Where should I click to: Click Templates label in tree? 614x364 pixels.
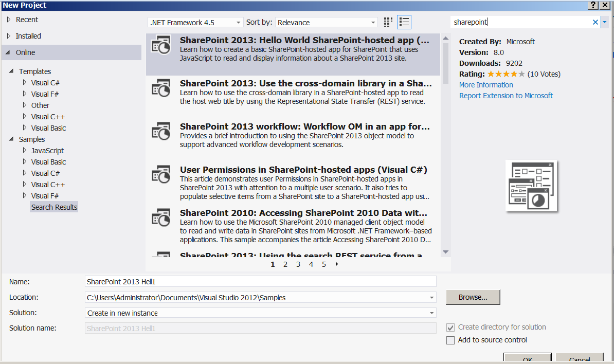(x=35, y=71)
